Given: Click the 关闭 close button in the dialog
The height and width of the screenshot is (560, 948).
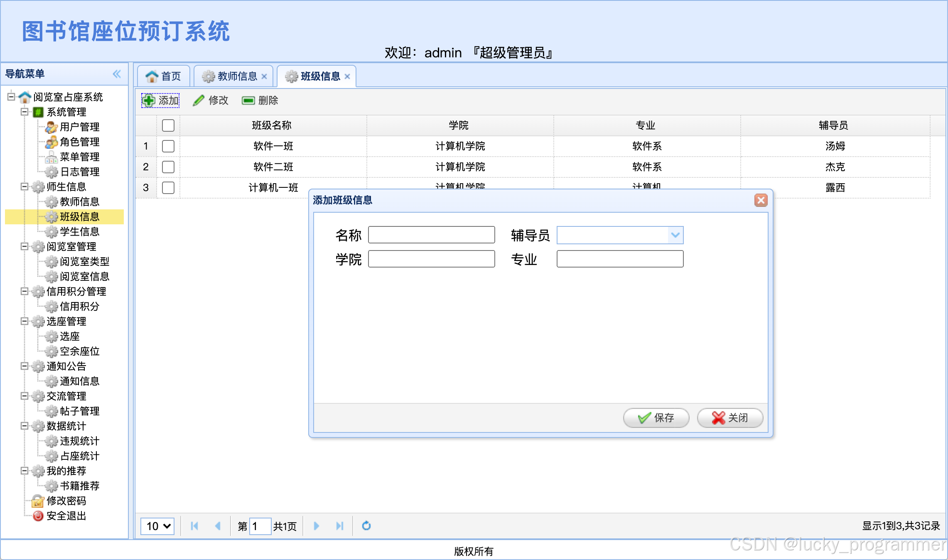Looking at the screenshot, I should [730, 418].
